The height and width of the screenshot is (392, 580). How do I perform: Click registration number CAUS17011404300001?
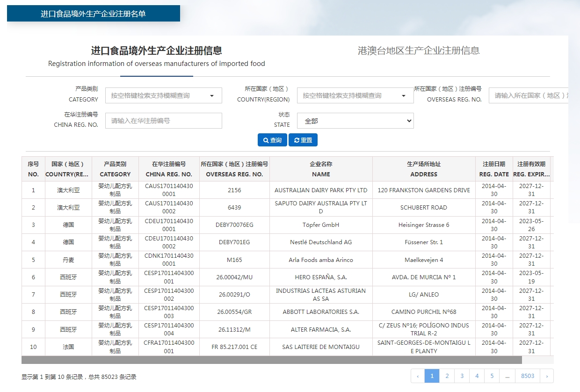pyautogui.click(x=169, y=190)
